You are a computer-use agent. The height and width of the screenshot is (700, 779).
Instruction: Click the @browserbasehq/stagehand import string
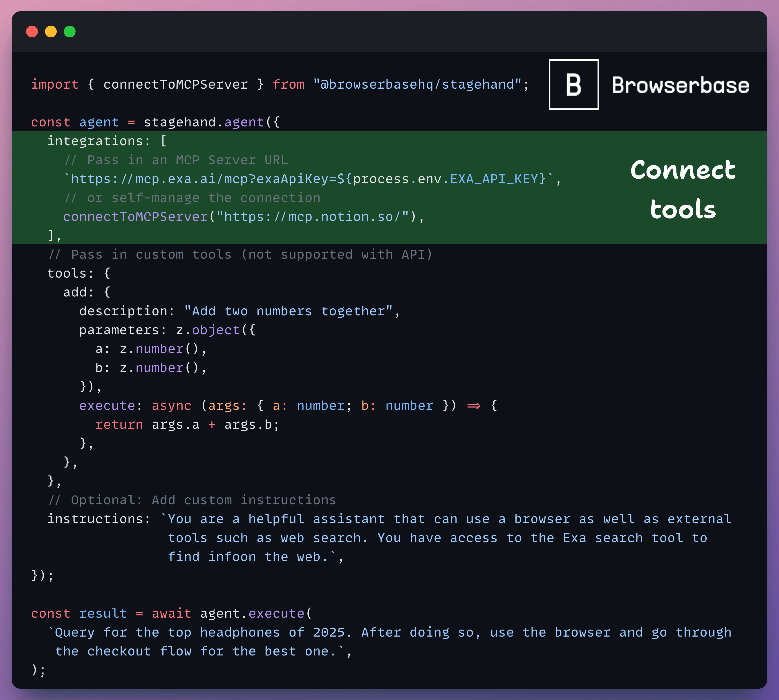pos(417,84)
